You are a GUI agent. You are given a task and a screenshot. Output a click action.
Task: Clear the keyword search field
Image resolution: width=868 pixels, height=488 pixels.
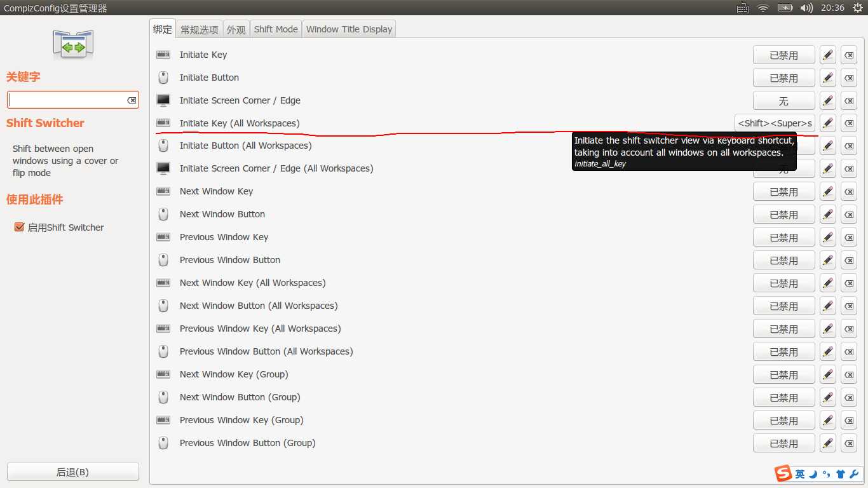pyautogui.click(x=132, y=100)
